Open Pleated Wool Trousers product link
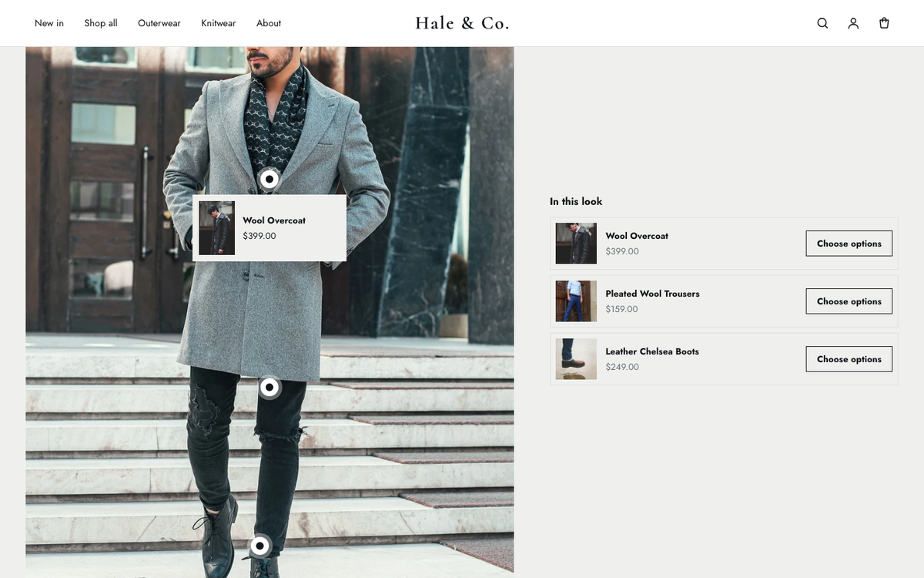The image size is (924, 578). tap(652, 294)
